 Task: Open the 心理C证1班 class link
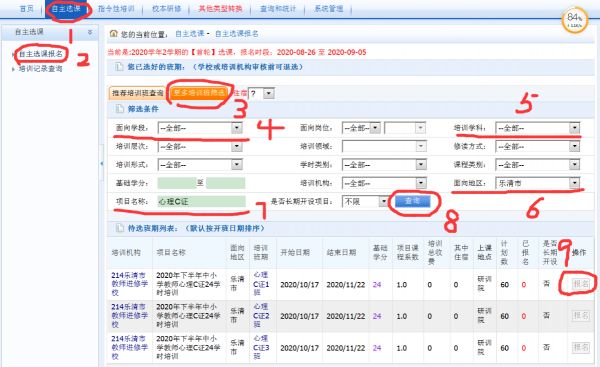pyautogui.click(x=261, y=284)
